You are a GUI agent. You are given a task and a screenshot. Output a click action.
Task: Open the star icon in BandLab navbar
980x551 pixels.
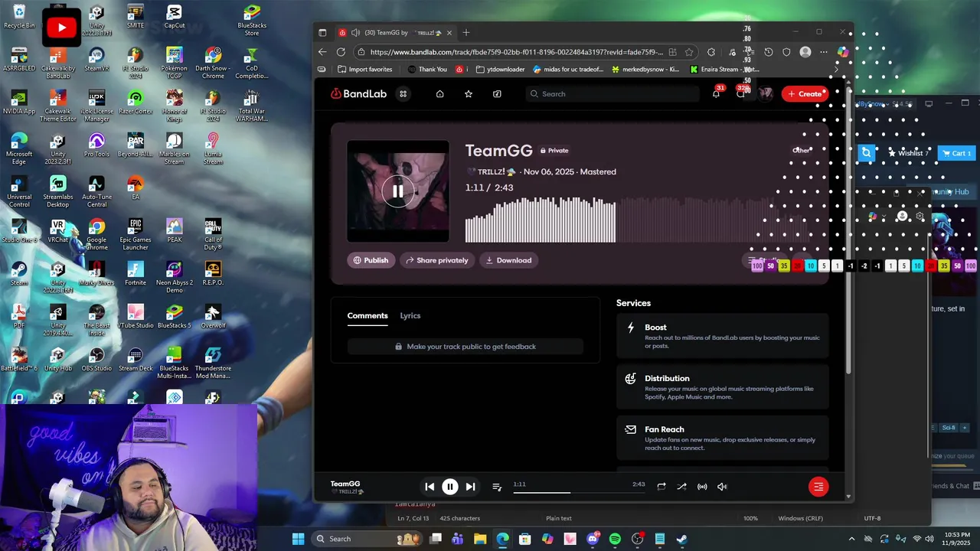pos(469,94)
